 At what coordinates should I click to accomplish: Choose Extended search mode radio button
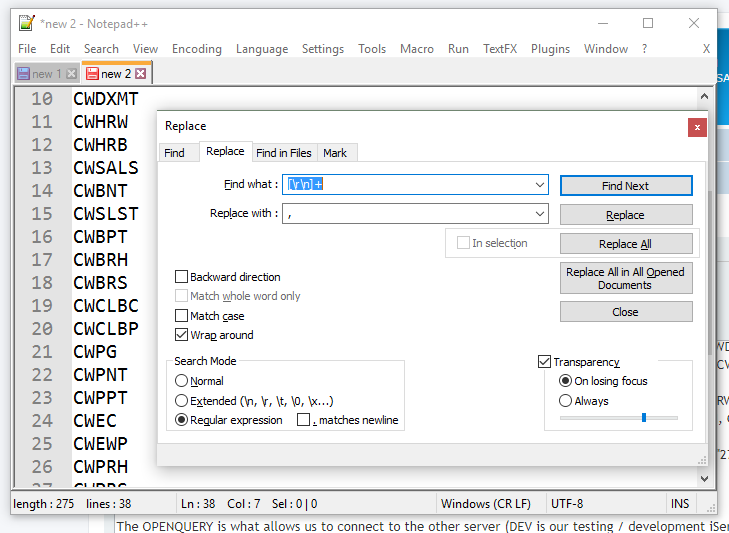pyautogui.click(x=182, y=401)
